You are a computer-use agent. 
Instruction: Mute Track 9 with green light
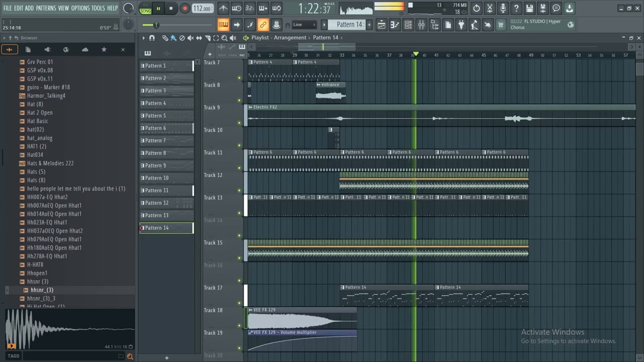click(239, 123)
